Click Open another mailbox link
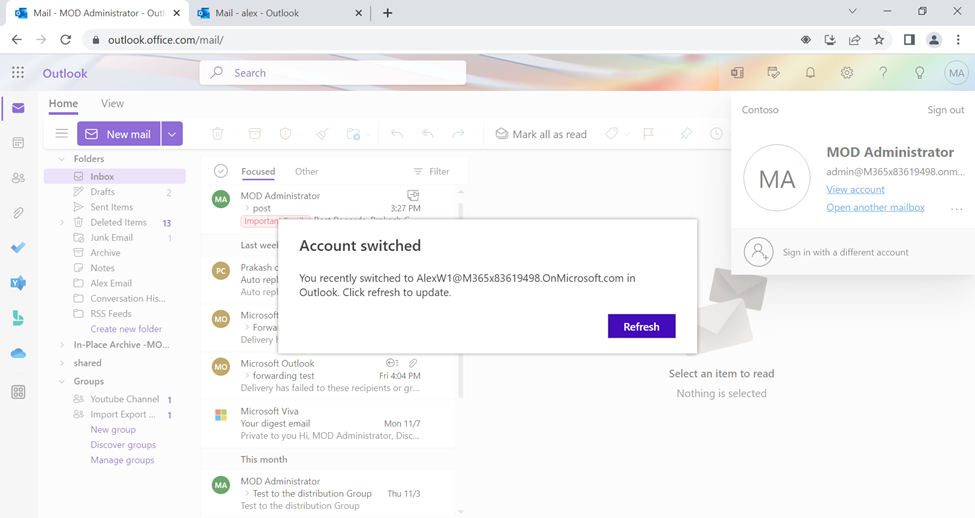Viewport: 975px width, 518px height. pos(875,207)
